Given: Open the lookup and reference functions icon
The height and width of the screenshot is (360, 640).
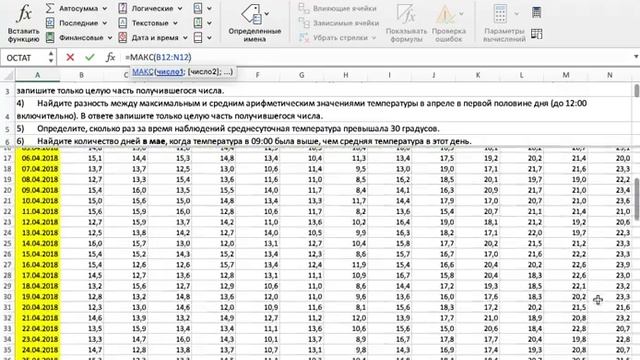Looking at the screenshot, I should 198,8.
